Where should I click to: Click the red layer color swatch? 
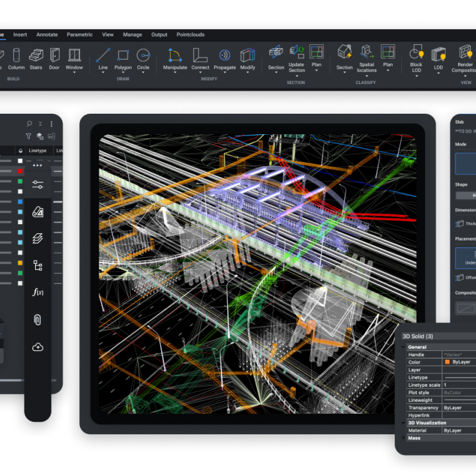point(20,171)
